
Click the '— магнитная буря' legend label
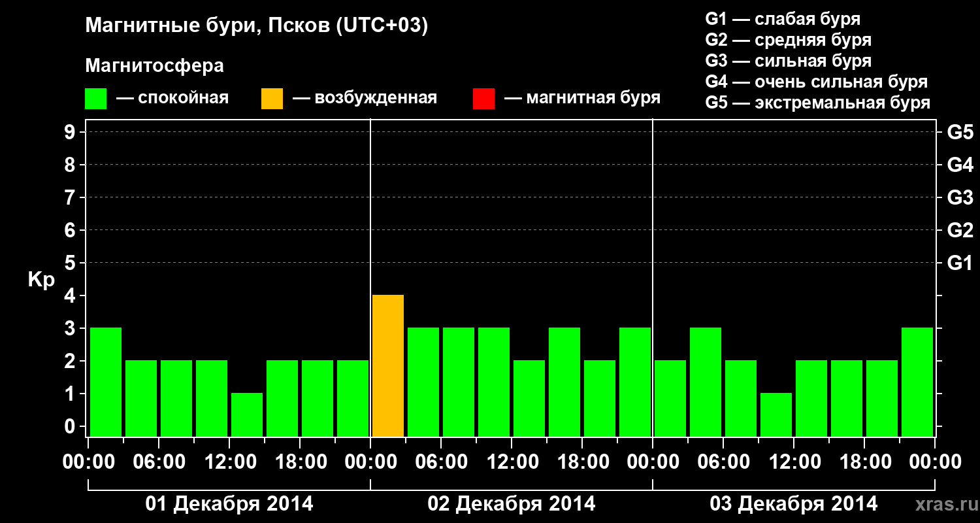[x=582, y=98]
